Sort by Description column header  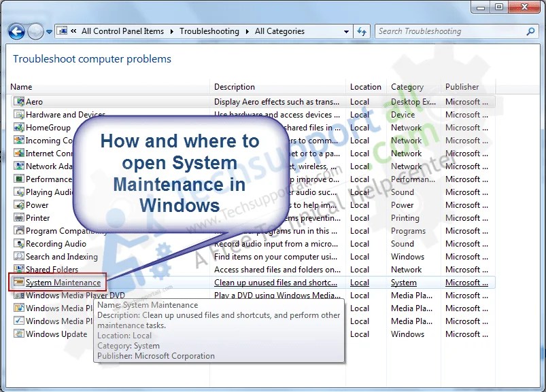(x=235, y=87)
